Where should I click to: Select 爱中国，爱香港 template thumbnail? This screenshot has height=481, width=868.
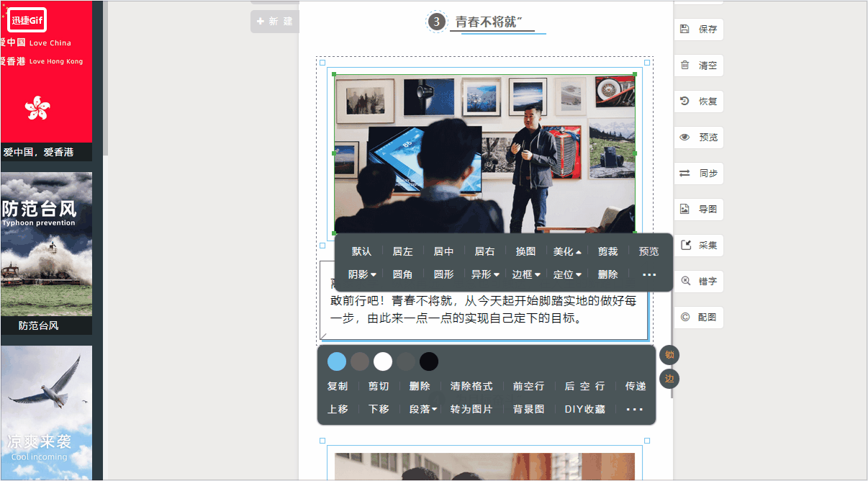tap(46, 80)
